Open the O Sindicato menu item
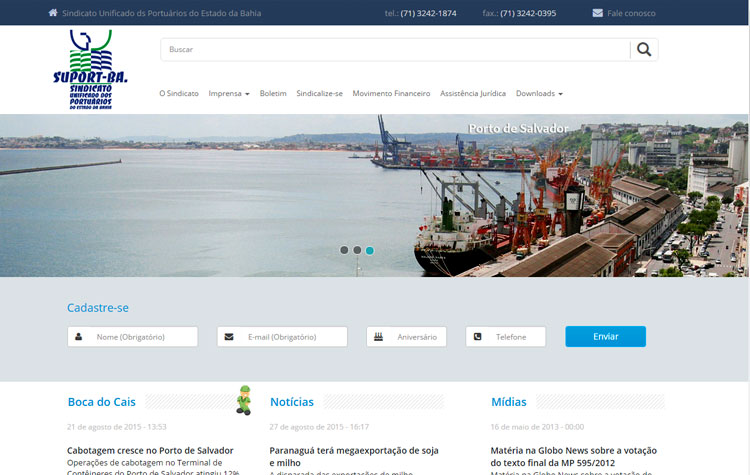The image size is (750, 475). point(179,93)
